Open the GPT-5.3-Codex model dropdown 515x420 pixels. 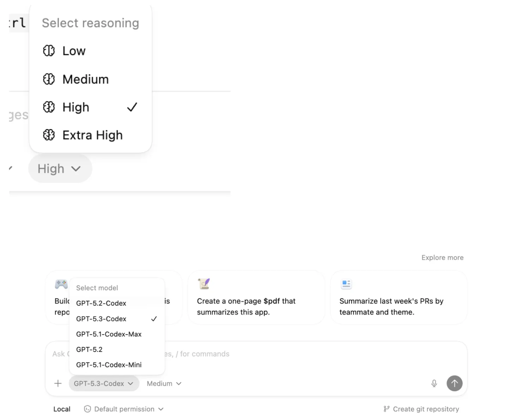(x=104, y=383)
